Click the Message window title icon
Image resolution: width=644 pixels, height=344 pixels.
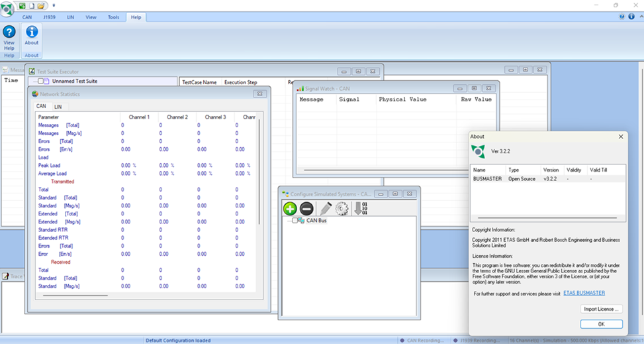(x=6, y=70)
